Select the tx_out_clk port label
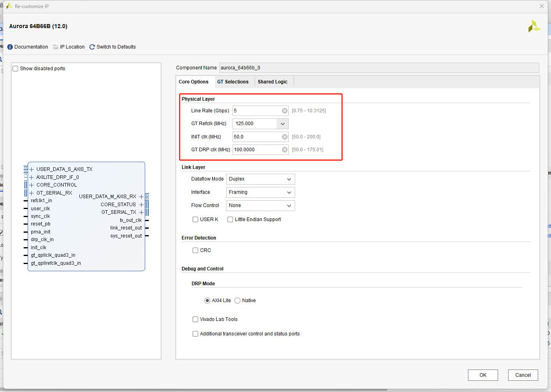This screenshot has width=551, height=392. pos(131,220)
